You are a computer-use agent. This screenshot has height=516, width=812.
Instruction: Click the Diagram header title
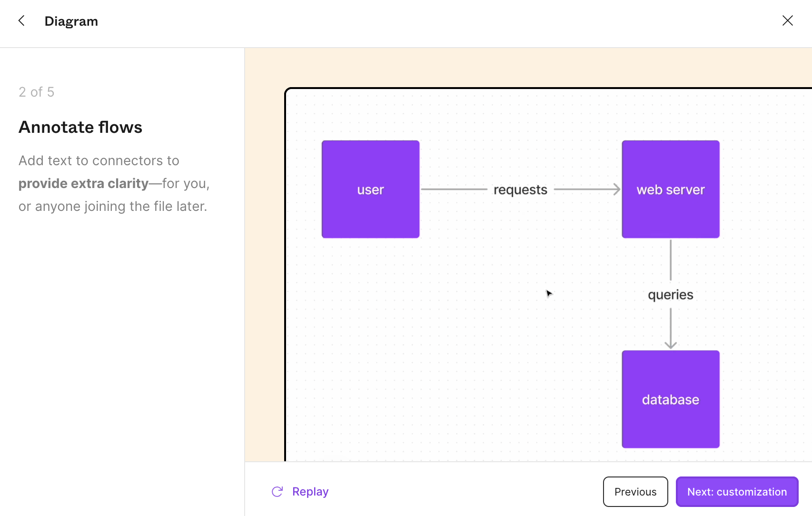point(71,21)
